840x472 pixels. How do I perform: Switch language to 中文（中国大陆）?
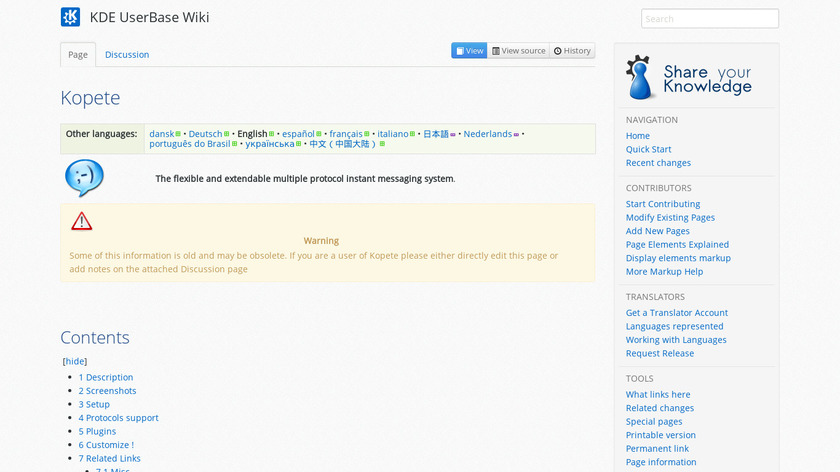343,144
